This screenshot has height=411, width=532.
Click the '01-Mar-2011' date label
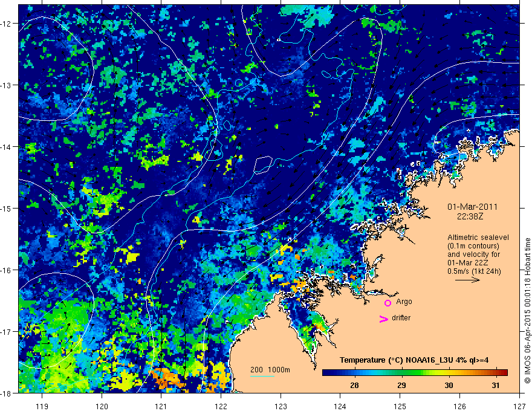(x=472, y=207)
